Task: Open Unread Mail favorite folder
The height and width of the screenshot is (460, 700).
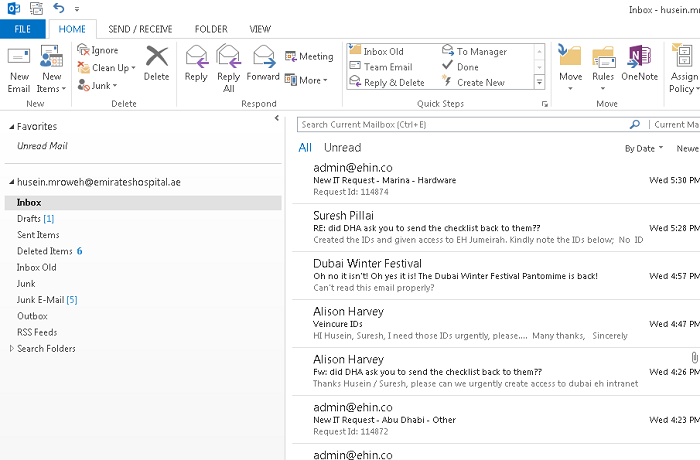Action: (42, 146)
